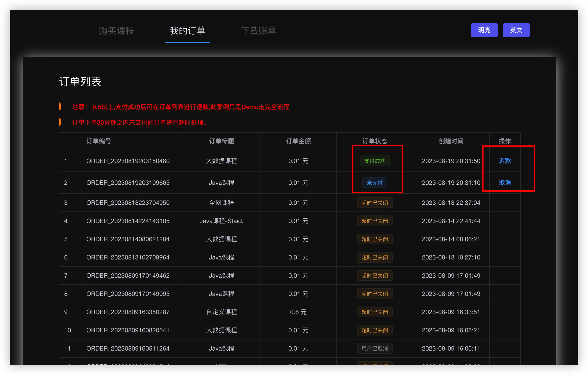Click the 用户已取消 status tag

pos(374,348)
